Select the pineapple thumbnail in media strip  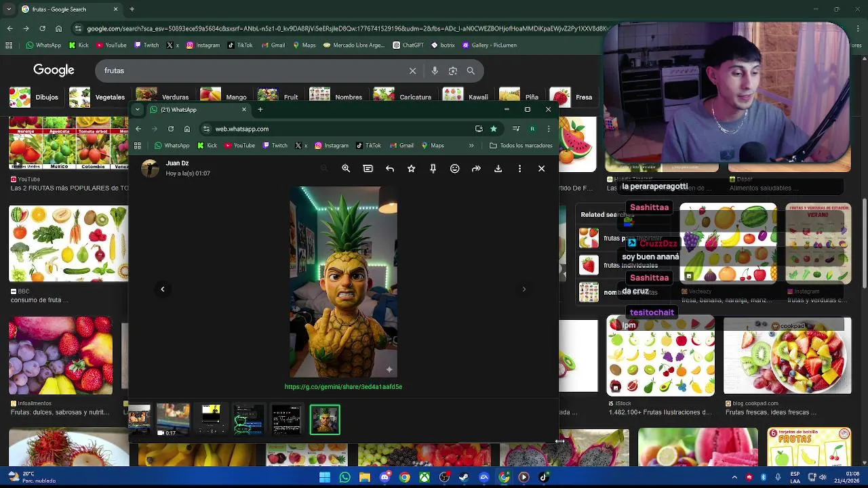click(325, 420)
